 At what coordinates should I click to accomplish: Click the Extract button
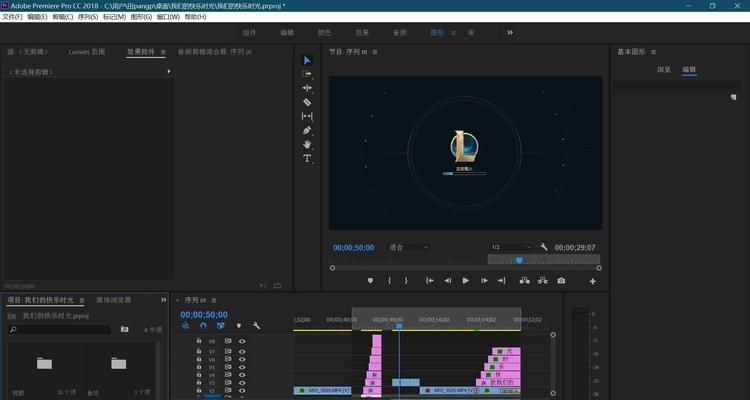[x=542, y=281]
